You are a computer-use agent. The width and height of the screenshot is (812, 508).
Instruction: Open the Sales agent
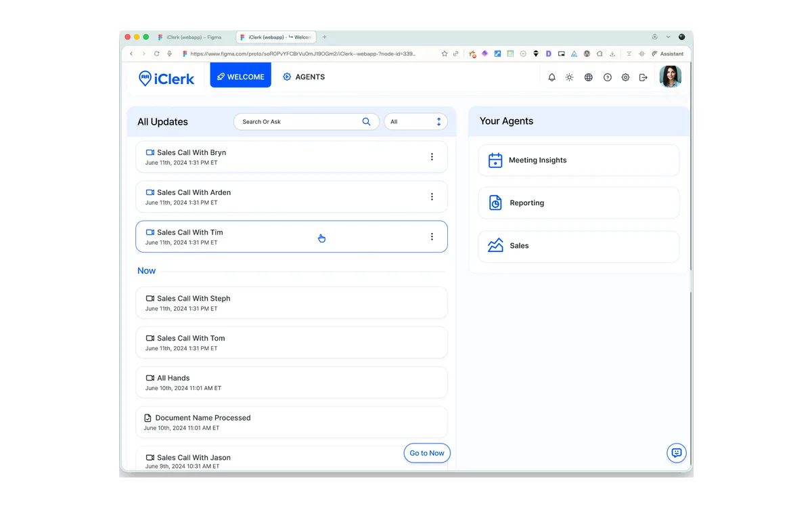pyautogui.click(x=579, y=246)
